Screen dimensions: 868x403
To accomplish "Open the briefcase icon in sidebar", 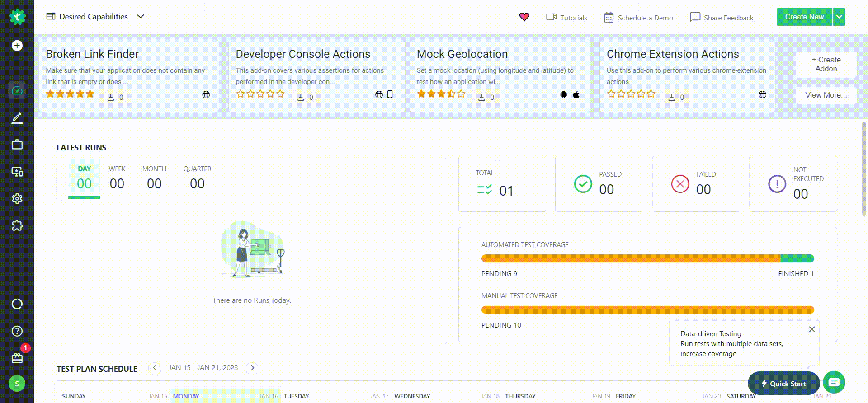I will [x=17, y=145].
